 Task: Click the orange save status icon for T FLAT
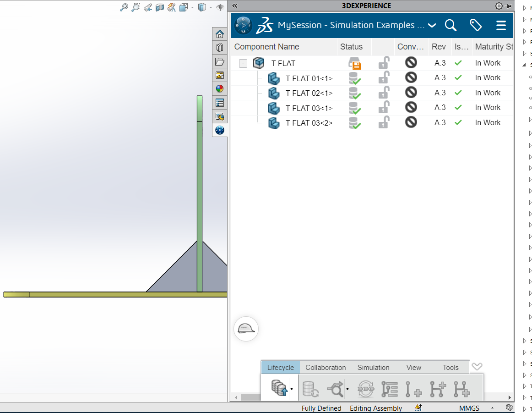(354, 63)
